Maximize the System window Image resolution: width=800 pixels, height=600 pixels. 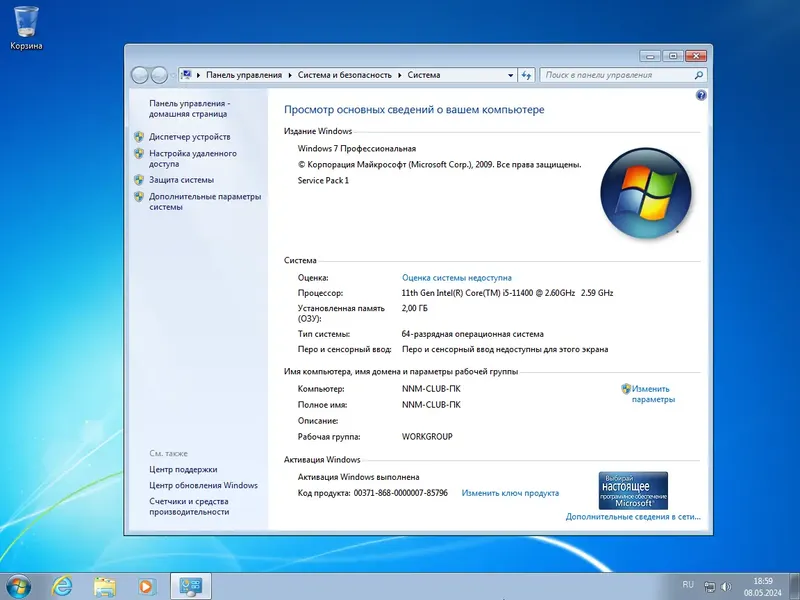coord(673,56)
